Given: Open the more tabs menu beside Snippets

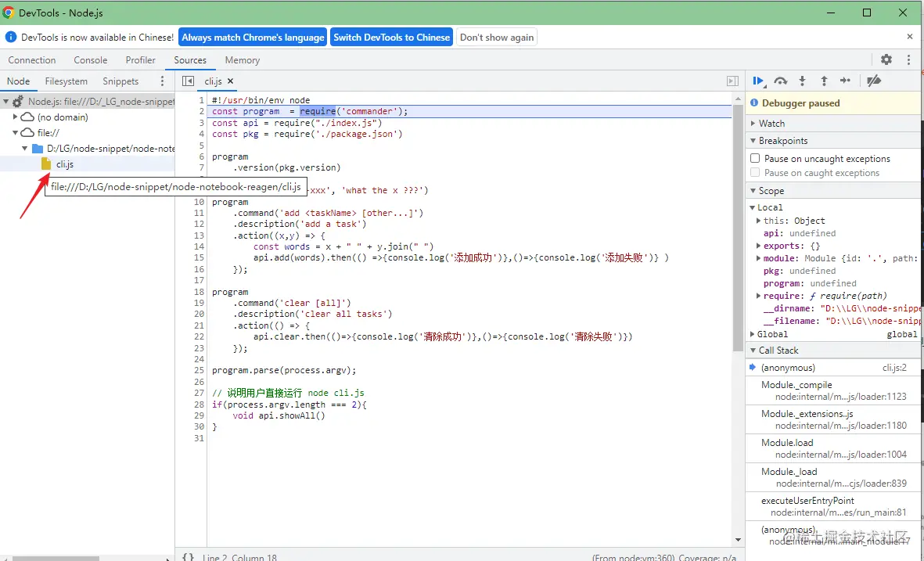Looking at the screenshot, I should [x=163, y=81].
